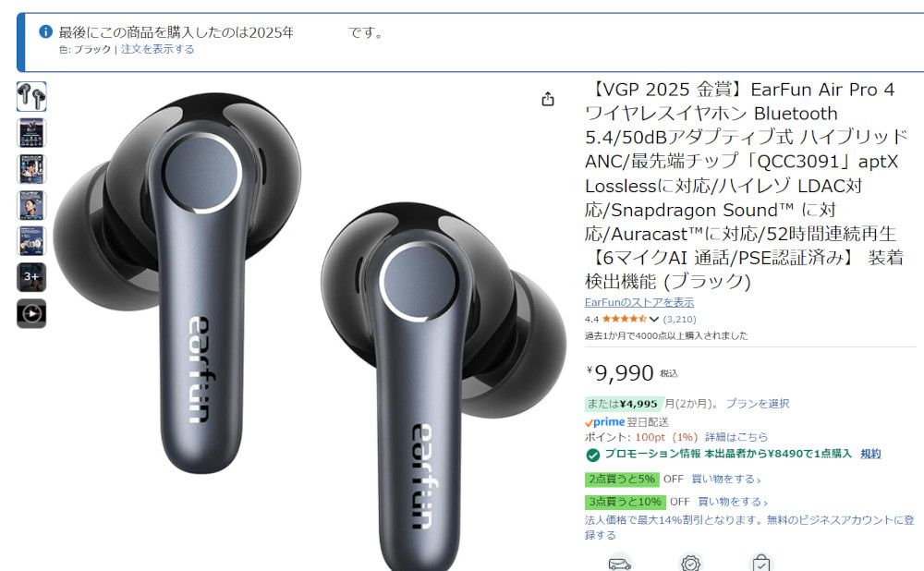Open the 3,210 reviews count link
This screenshot has width=924, height=571.
pos(679,320)
